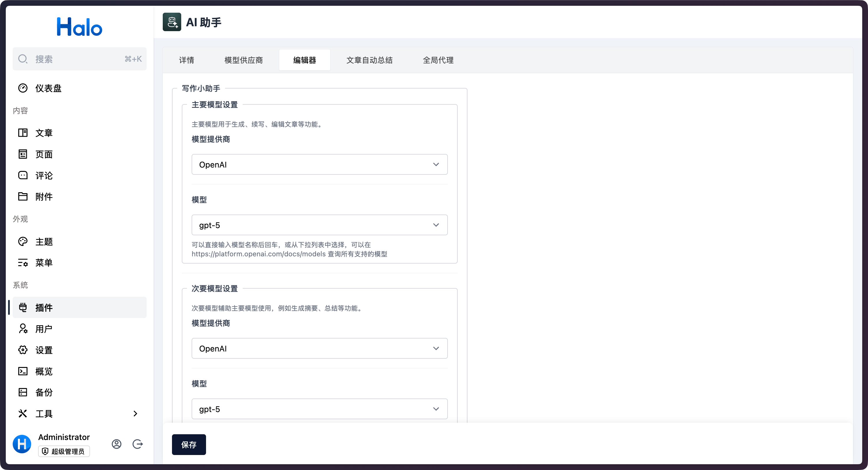This screenshot has height=470, width=868.
Task: Click the 搜索 search field
Action: 80,59
